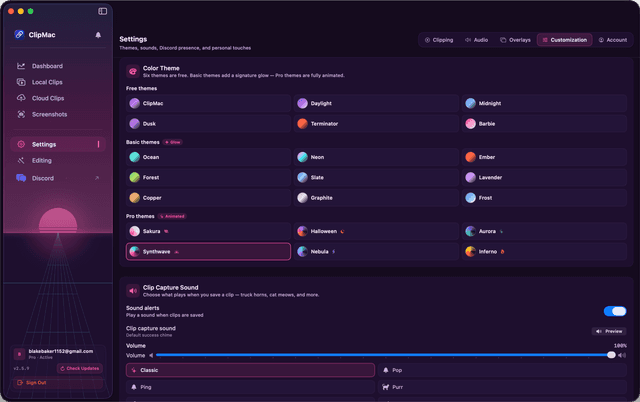This screenshot has width=640, height=402.
Task: Choose the ClipMac theme
Action: 208,103
